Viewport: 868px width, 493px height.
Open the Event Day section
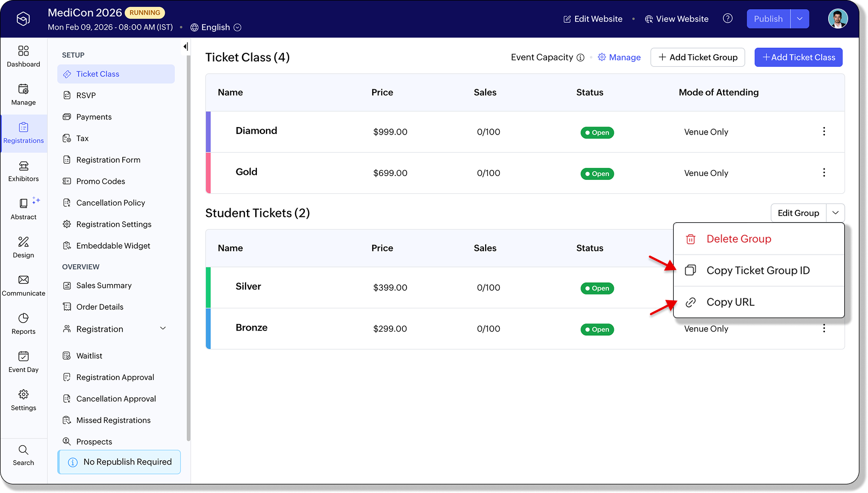tap(24, 362)
